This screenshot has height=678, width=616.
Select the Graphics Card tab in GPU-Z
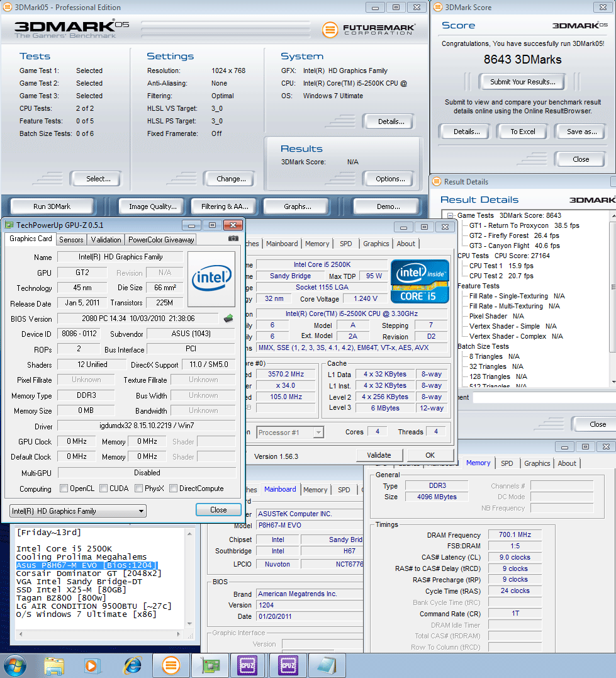tap(31, 239)
